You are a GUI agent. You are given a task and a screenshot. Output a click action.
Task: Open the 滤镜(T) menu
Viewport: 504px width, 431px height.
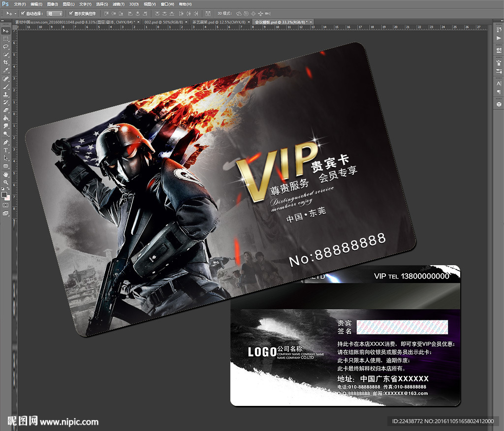pos(119,4)
